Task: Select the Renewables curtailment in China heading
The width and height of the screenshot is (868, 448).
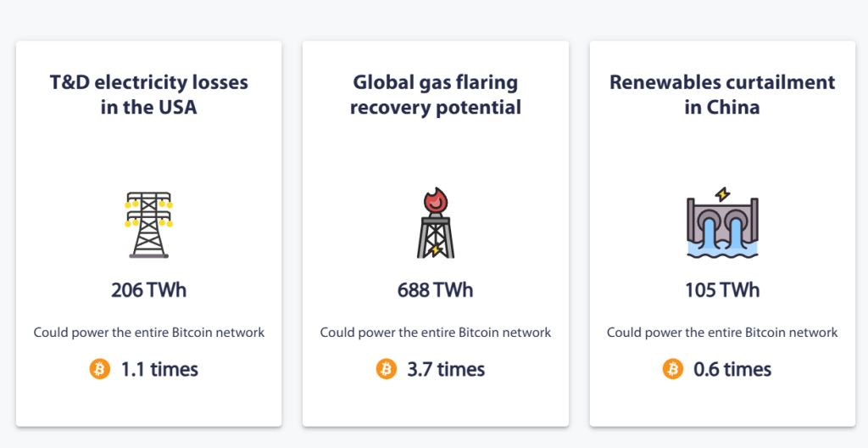Action: 722,95
